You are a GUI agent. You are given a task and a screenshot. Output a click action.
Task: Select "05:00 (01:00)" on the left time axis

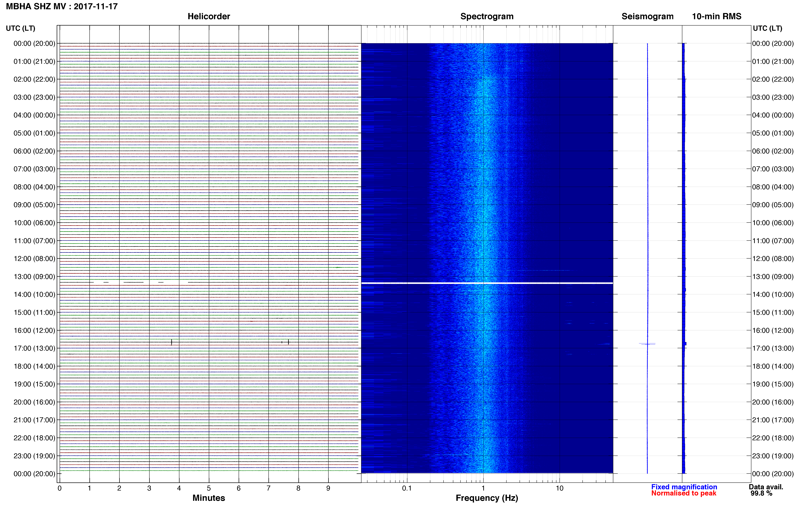[34, 133]
